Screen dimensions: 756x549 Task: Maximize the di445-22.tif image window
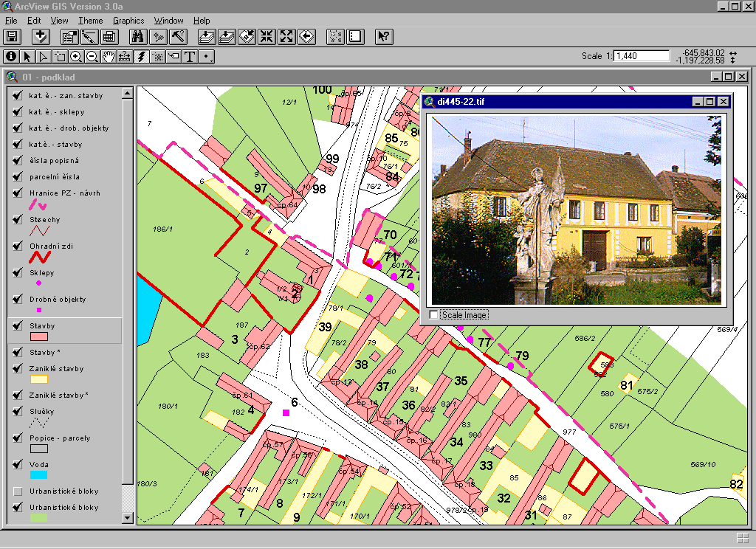coord(710,101)
